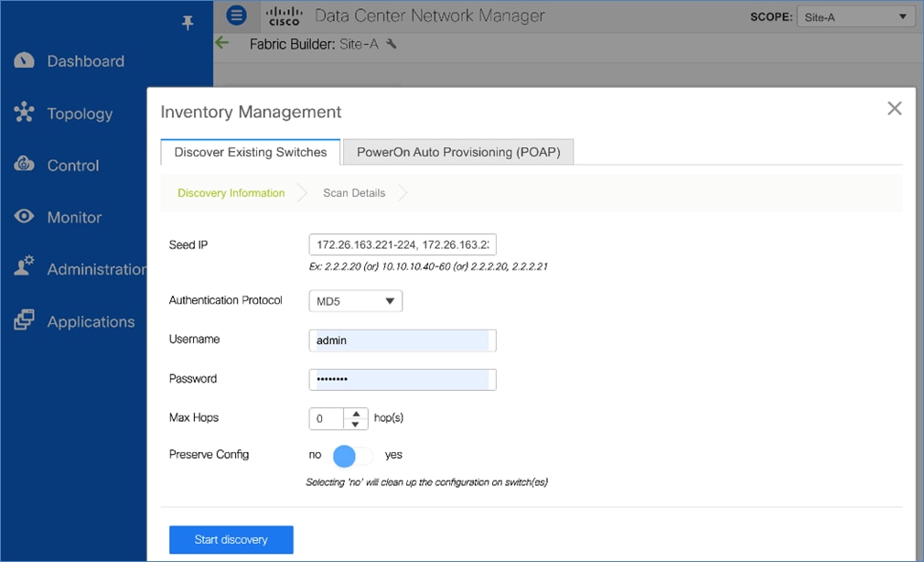Switch to PowerOn Auto Provisioning (POAP) tab
The height and width of the screenshot is (562, 924).
click(x=458, y=152)
